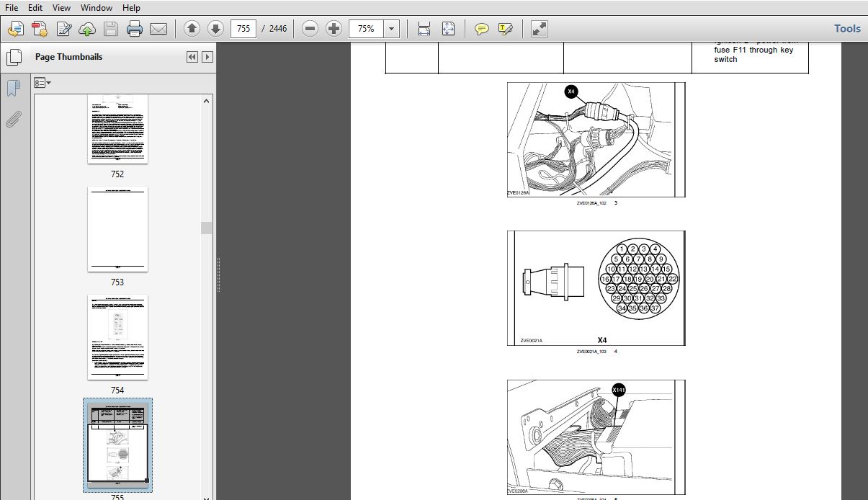This screenshot has width=868, height=500.
Task: Add a sticky note comment
Action: tap(482, 29)
